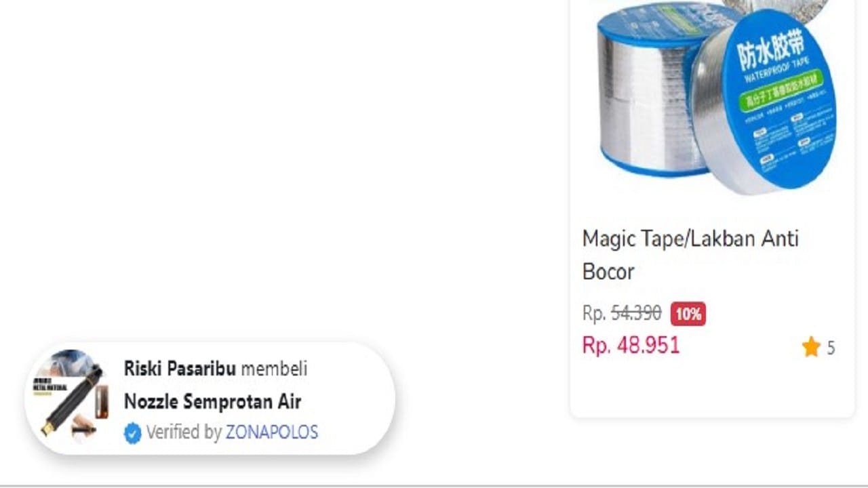Click the buyer name Riski Pasaribu
This screenshot has height=488, width=868.
coord(180,369)
